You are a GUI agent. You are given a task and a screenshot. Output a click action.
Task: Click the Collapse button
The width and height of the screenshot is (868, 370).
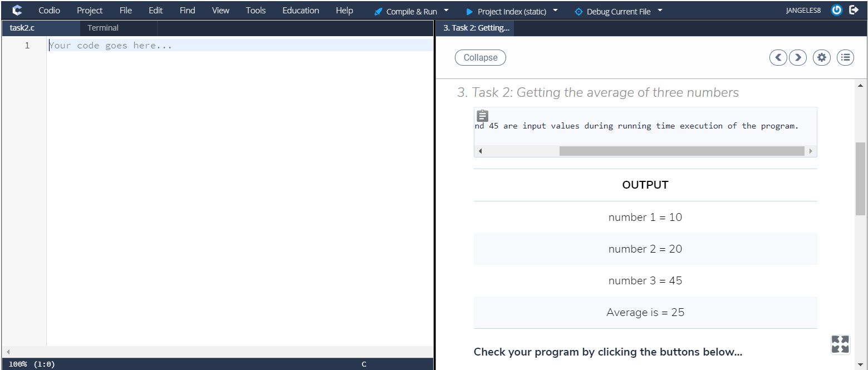480,57
